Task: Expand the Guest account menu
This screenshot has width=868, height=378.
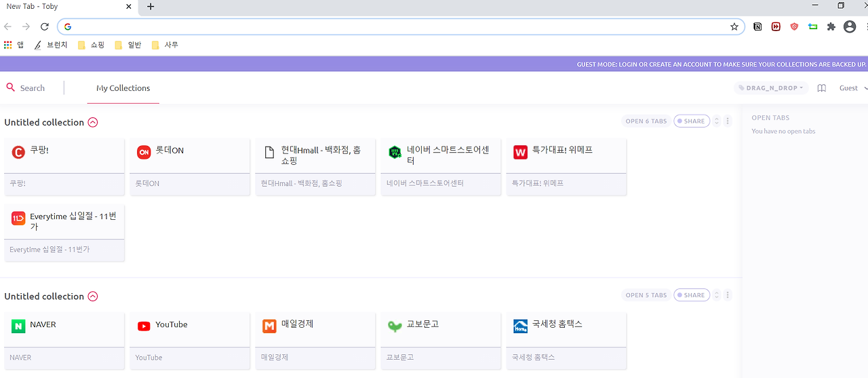Action: [853, 88]
